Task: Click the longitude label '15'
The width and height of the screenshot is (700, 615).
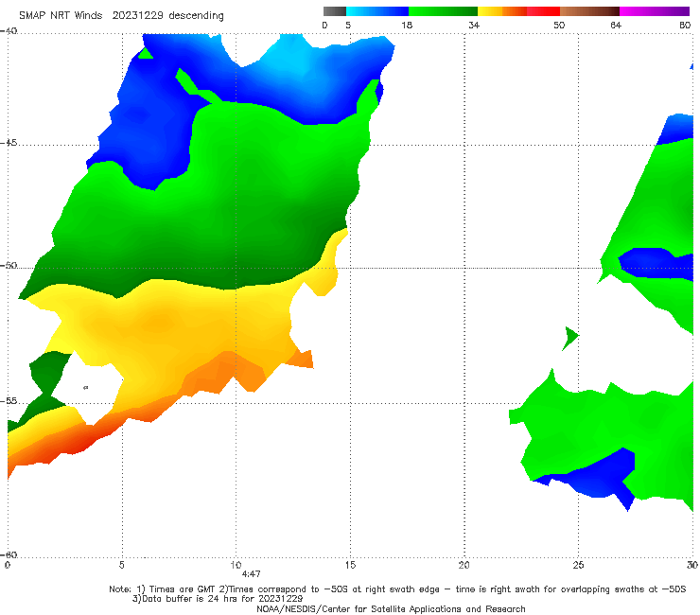Action: [x=350, y=565]
